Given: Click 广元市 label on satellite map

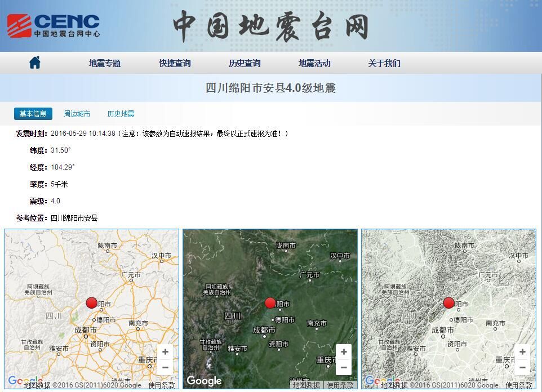Looking at the screenshot, I should [309, 275].
